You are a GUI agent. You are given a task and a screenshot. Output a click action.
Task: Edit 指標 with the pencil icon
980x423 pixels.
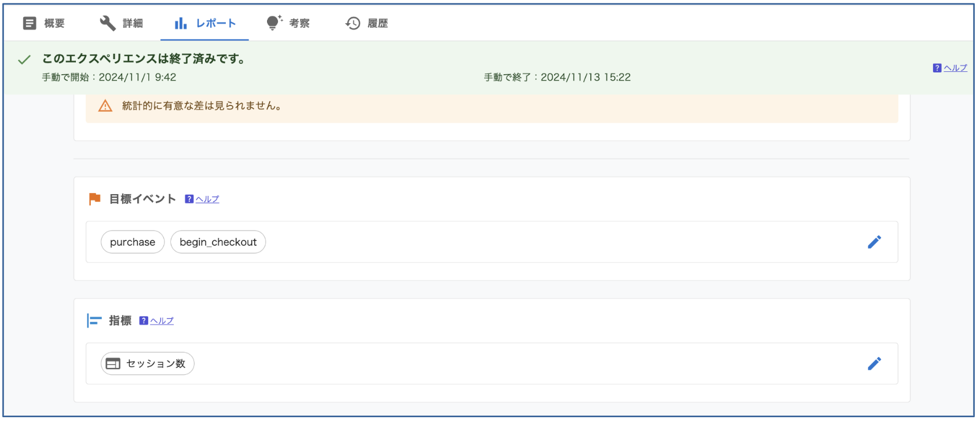874,364
